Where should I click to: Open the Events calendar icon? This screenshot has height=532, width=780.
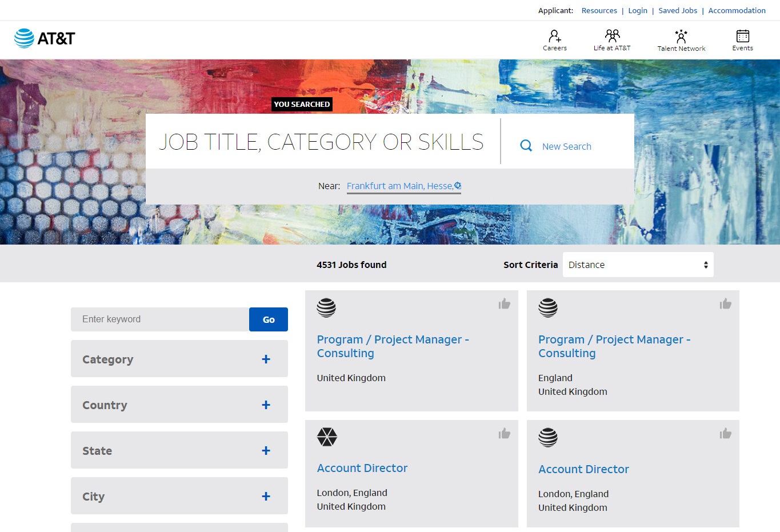[742, 37]
